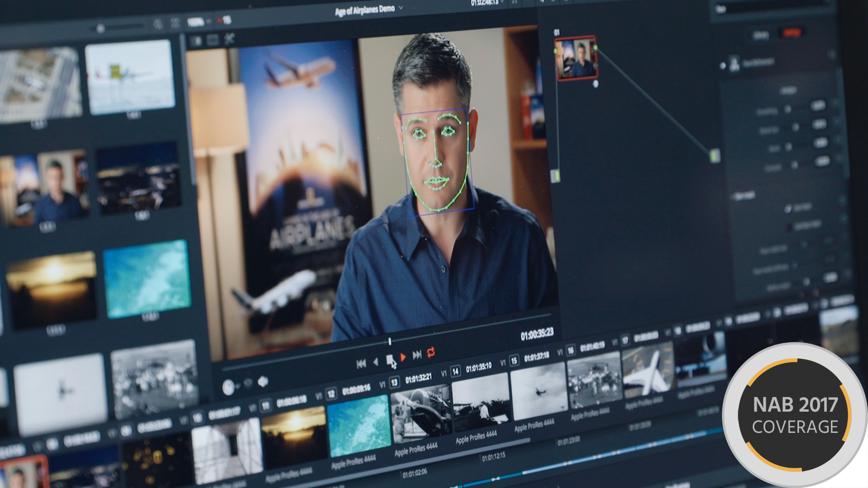Select node 01 in the node editor

coord(576,58)
